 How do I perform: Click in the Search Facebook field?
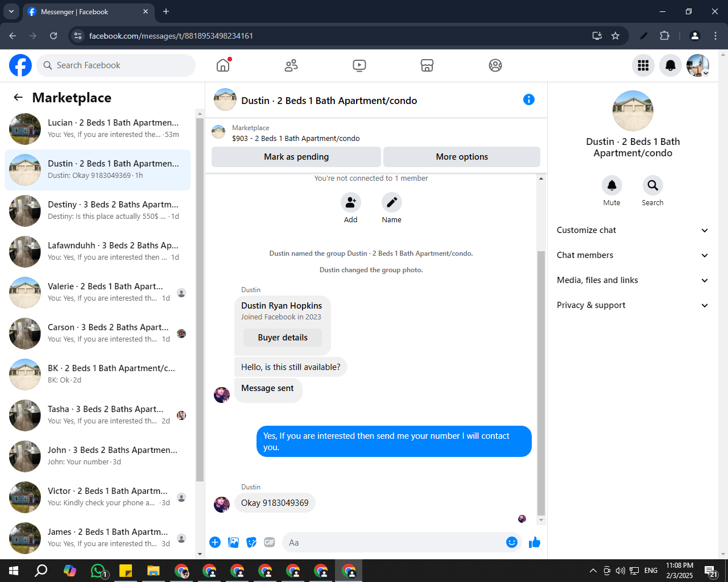coord(116,65)
